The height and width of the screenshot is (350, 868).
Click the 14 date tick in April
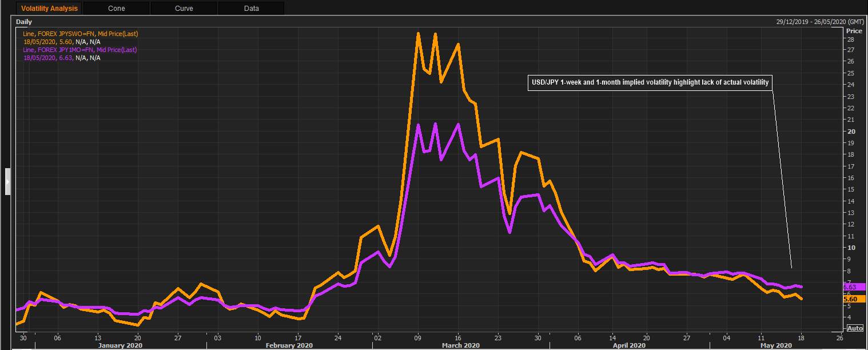(612, 337)
